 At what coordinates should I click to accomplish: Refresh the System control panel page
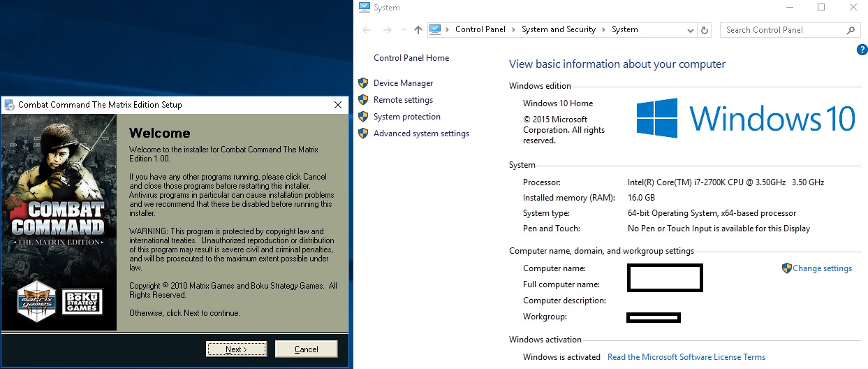pos(705,30)
